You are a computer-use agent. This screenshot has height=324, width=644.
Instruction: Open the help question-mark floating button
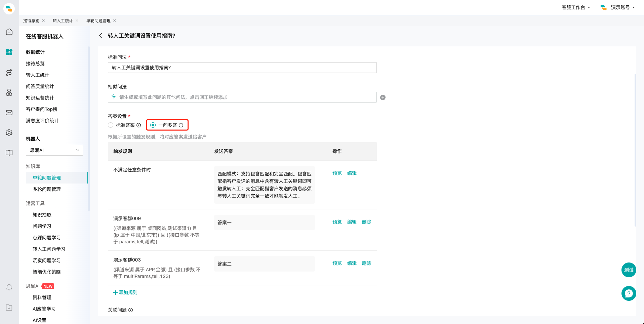(629, 293)
